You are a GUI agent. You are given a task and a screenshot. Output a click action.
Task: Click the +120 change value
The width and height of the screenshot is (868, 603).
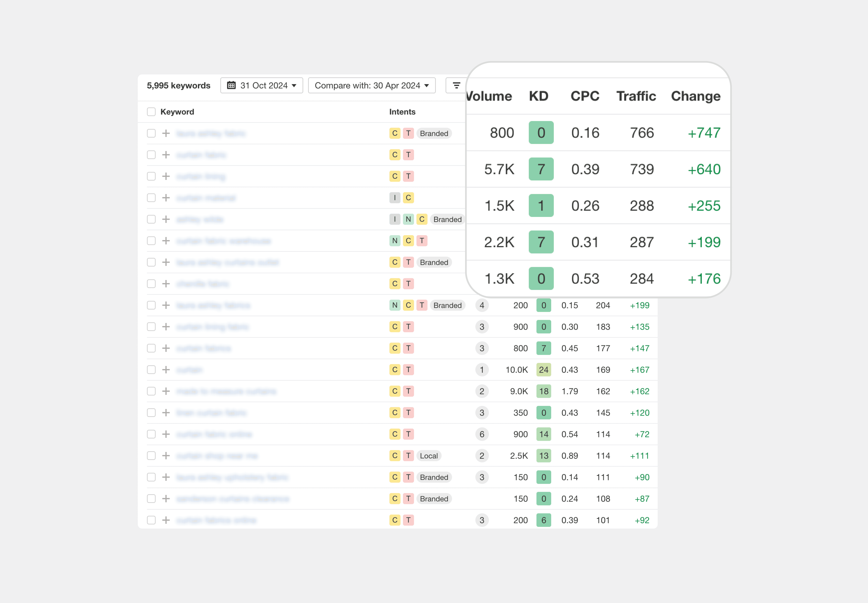pyautogui.click(x=640, y=413)
